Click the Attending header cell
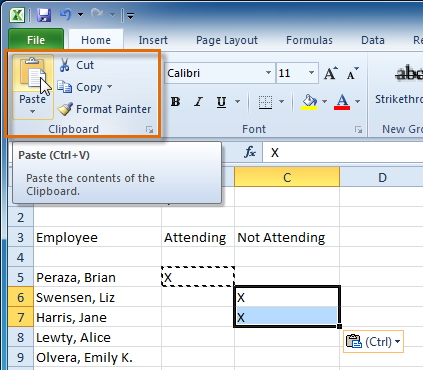The height and width of the screenshot is (370, 423). coord(198,237)
